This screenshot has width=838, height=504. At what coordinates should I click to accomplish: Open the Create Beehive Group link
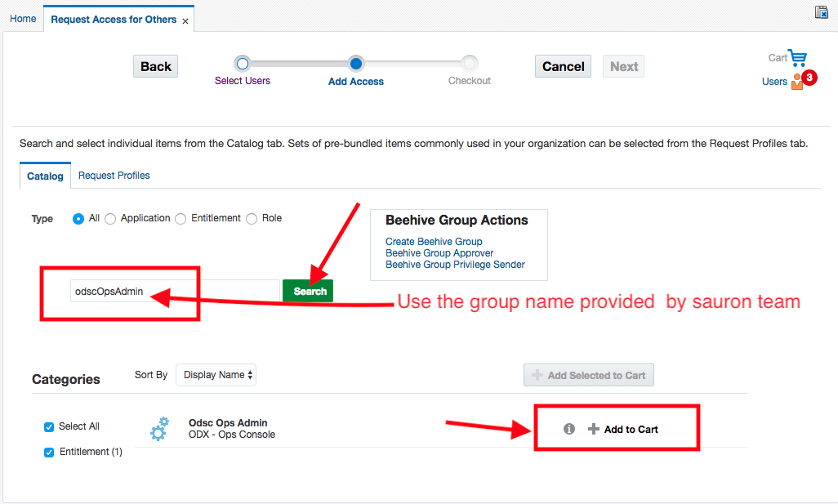(434, 242)
